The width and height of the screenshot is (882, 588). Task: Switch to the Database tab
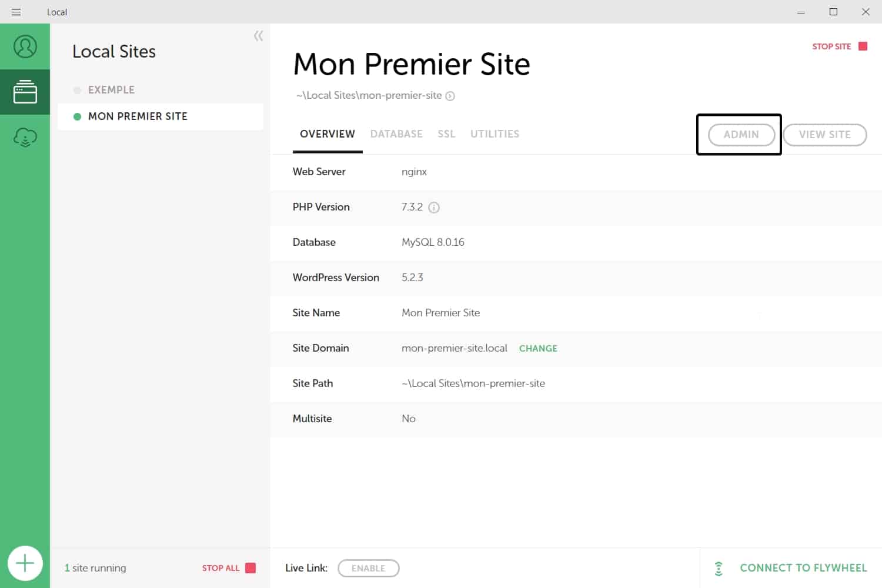coord(396,134)
